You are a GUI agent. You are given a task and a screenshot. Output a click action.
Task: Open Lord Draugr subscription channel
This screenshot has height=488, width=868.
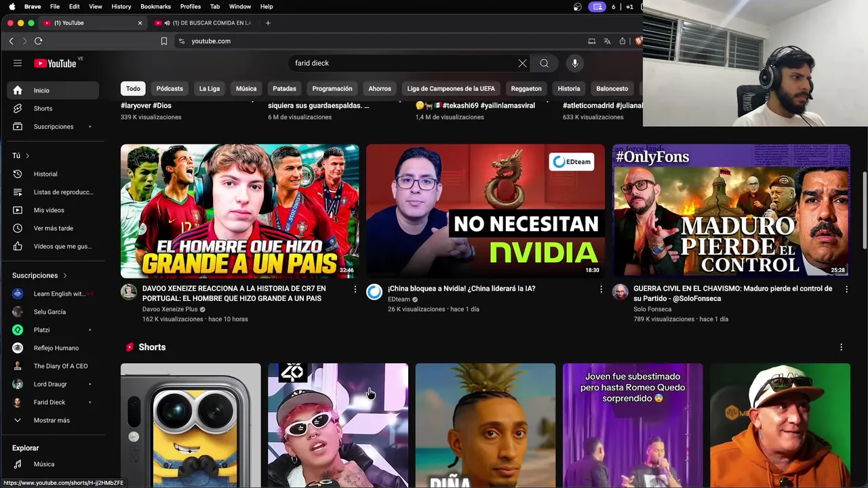tap(53, 384)
